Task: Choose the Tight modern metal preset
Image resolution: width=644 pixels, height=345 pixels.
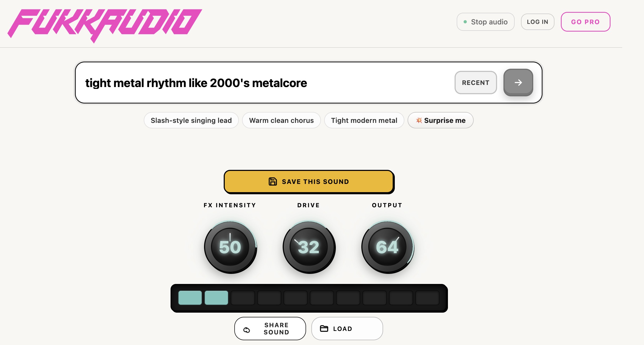Action: tap(364, 120)
